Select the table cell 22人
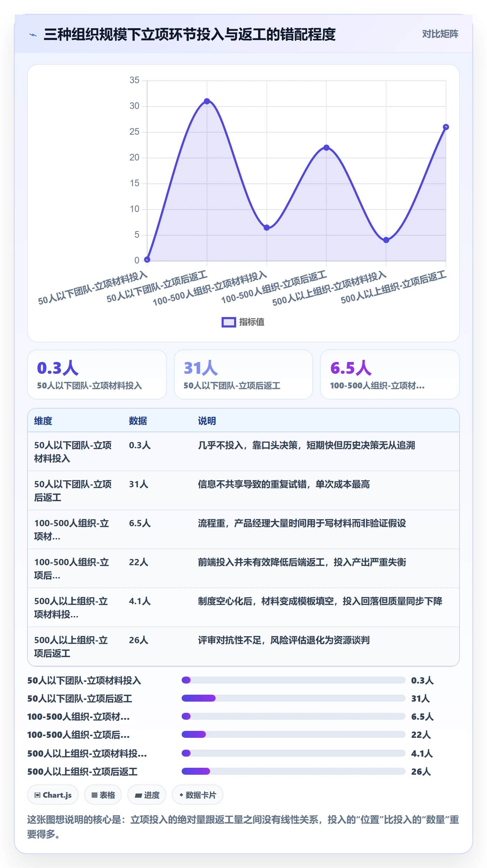The image size is (487, 868). (x=139, y=562)
